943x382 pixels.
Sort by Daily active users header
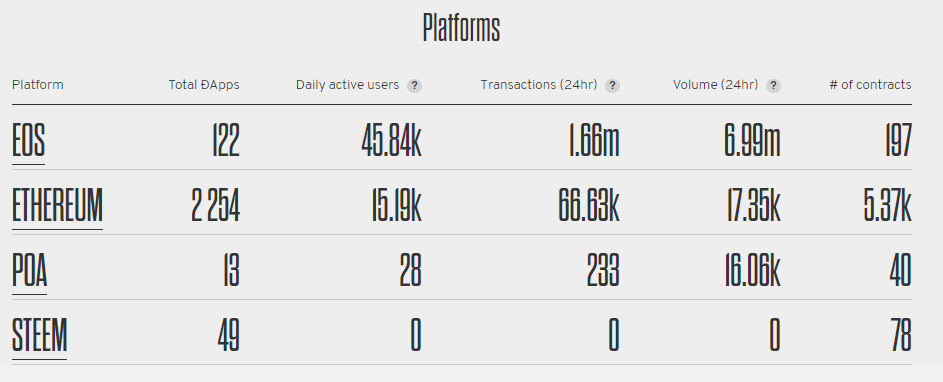[x=347, y=85]
